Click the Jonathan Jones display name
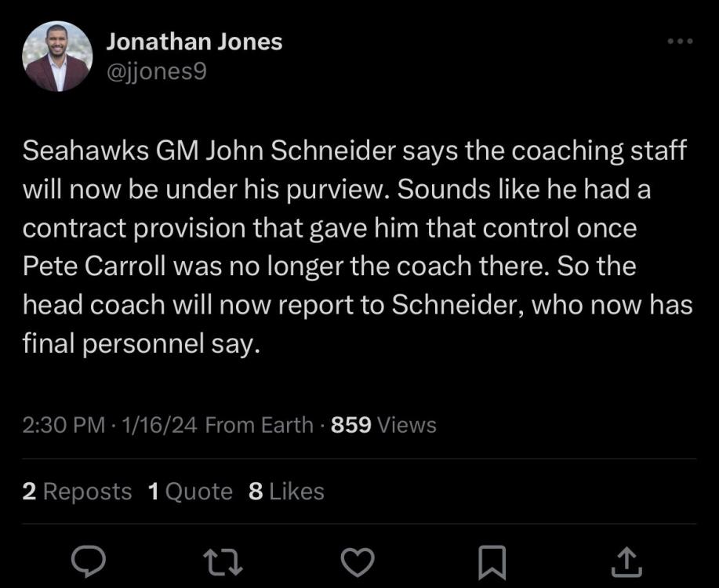This screenshot has height=588, width=719. click(x=194, y=42)
